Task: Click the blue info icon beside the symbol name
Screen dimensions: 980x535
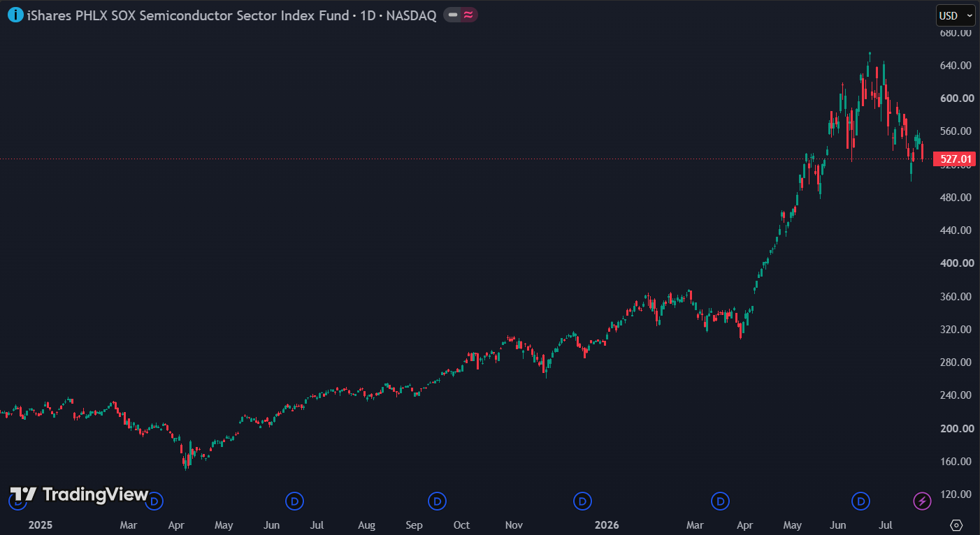Action: coord(15,15)
